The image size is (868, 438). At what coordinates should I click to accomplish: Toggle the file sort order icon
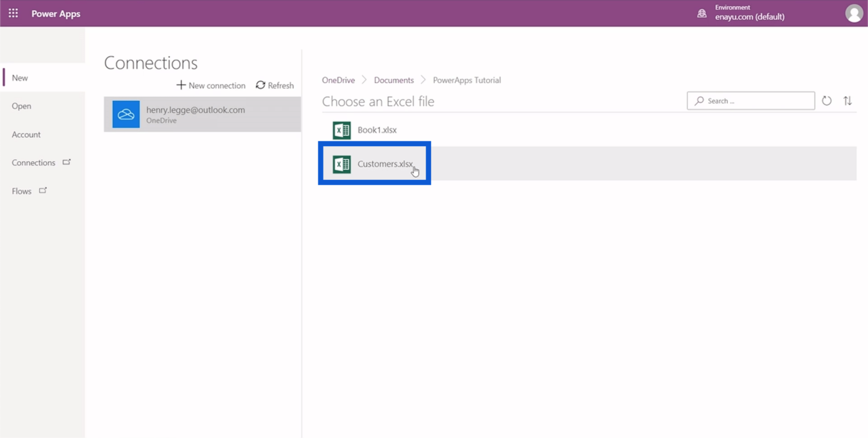[x=848, y=101]
